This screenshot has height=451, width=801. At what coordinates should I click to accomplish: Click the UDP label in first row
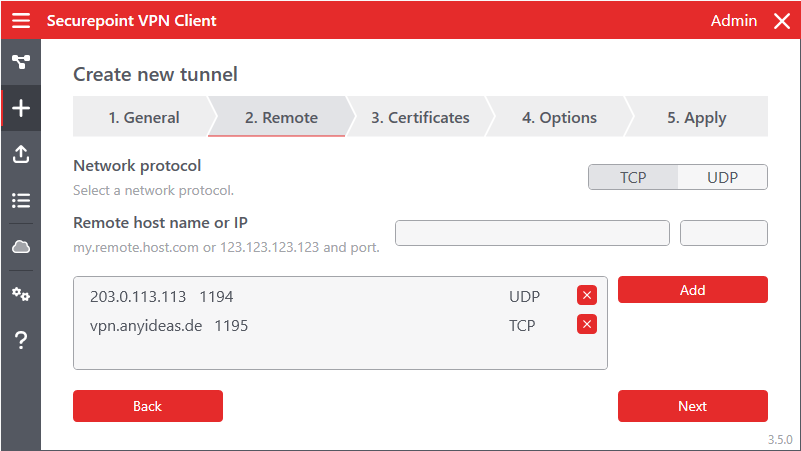click(524, 297)
